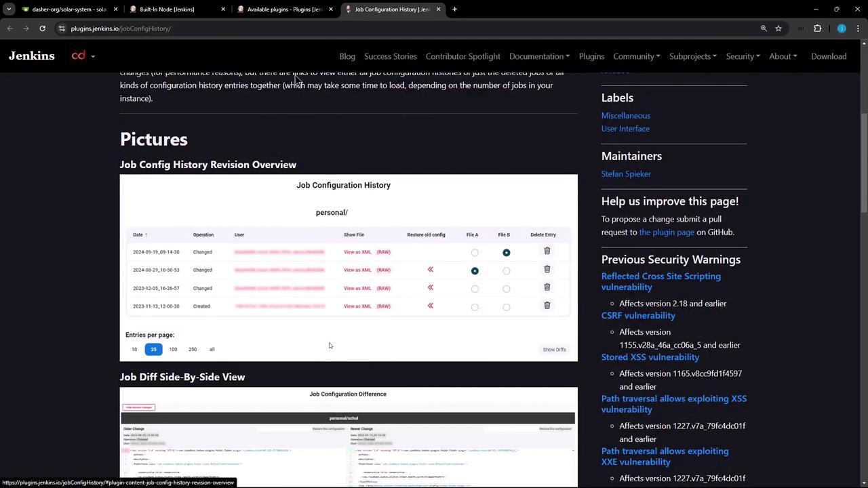868x488 pixels.
Task: Open the Miscellaneous label link
Action: (626, 115)
